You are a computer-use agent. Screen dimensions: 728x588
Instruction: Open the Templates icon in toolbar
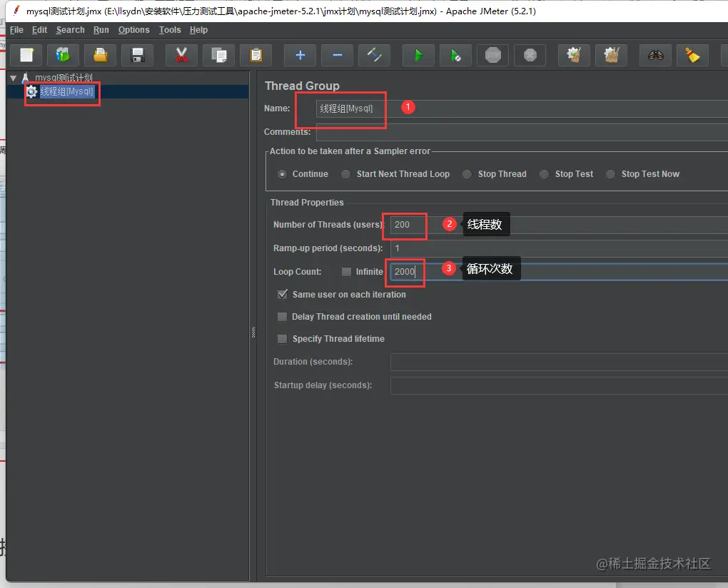pos(63,55)
